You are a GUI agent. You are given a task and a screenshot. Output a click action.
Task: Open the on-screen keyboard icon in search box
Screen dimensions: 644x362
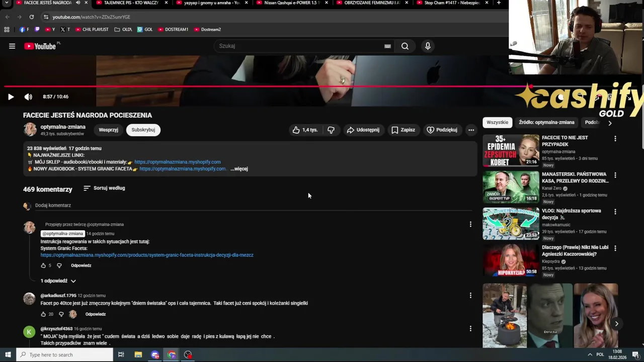click(387, 46)
